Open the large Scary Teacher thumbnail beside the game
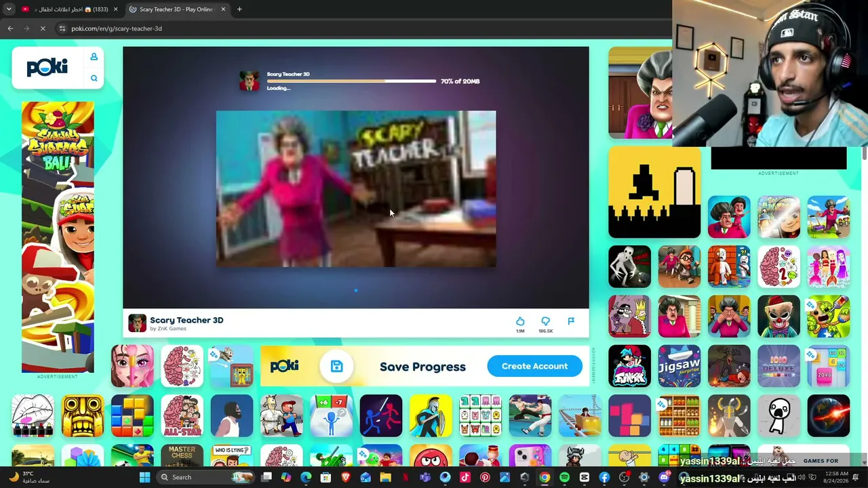Image resolution: width=868 pixels, height=488 pixels. pyautogui.click(x=640, y=93)
